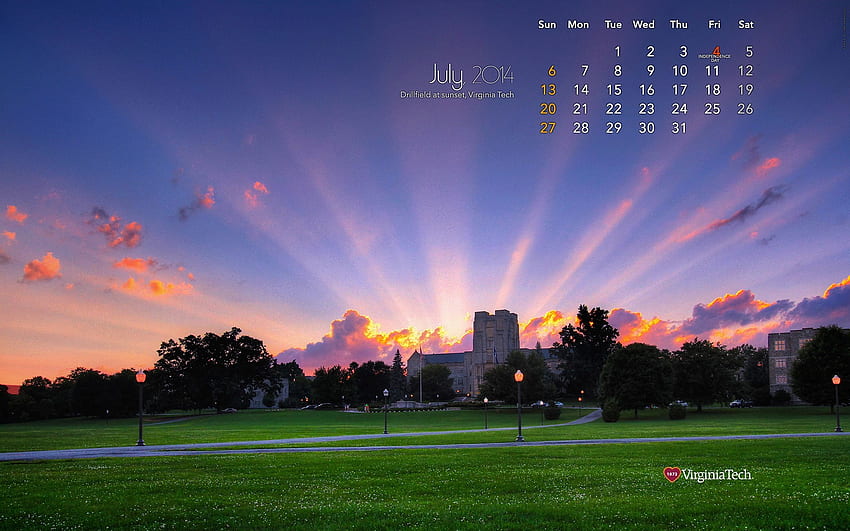Pick calendar date 7

(x=585, y=71)
